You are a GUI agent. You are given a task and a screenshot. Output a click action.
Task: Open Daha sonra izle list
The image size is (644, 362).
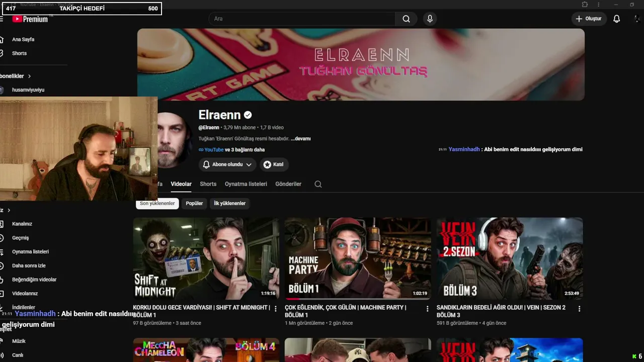pyautogui.click(x=29, y=265)
